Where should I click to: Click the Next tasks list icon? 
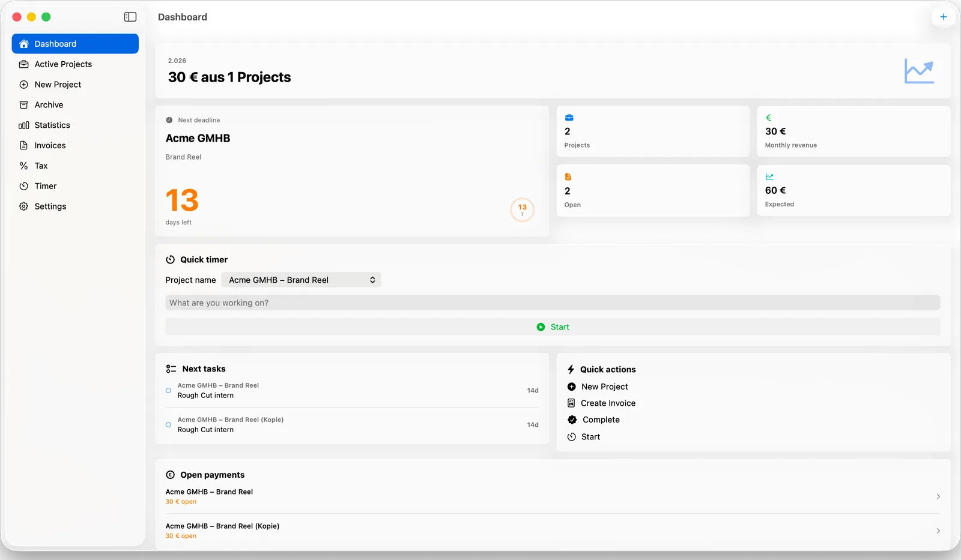click(x=171, y=369)
